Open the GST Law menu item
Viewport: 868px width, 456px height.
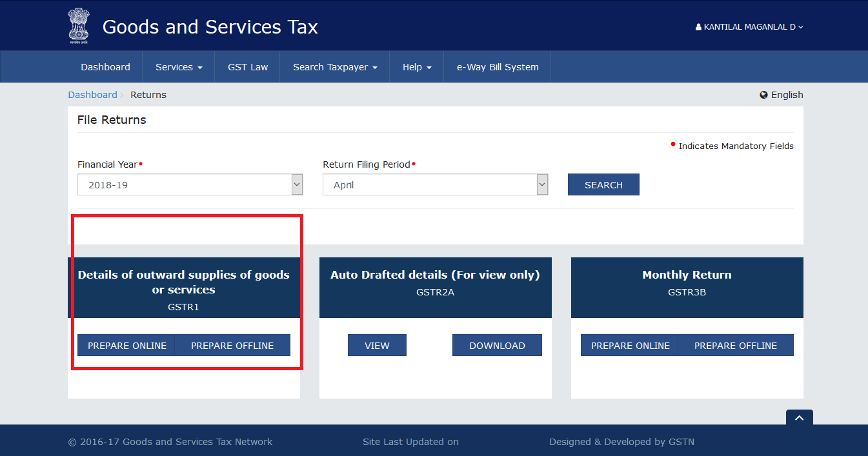pyautogui.click(x=248, y=67)
